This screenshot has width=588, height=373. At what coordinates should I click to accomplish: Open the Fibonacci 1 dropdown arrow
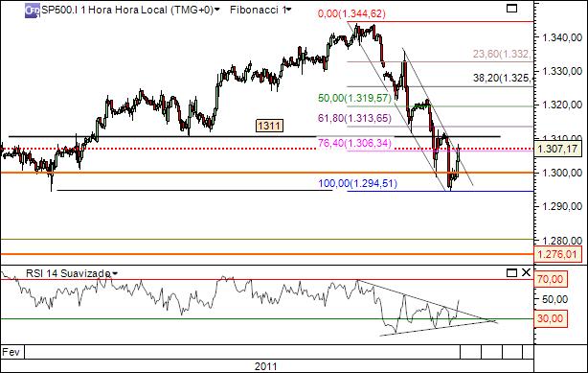288,9
